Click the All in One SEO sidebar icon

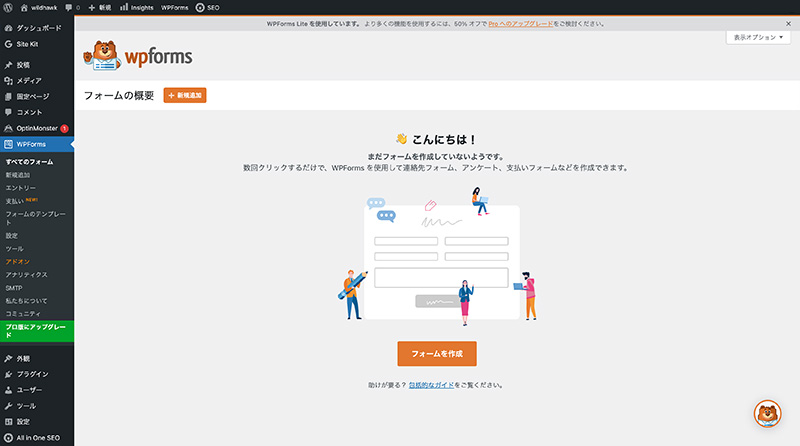pos(8,437)
